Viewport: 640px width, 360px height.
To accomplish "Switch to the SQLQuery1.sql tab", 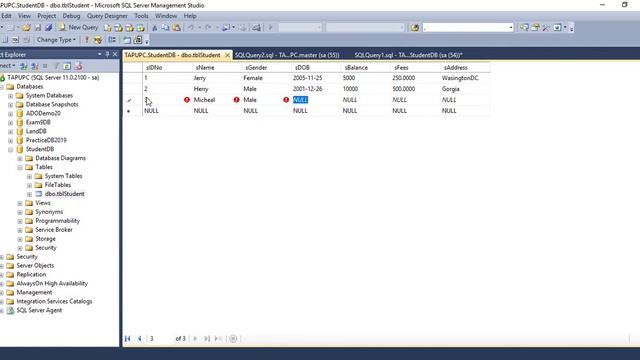I will (x=408, y=55).
